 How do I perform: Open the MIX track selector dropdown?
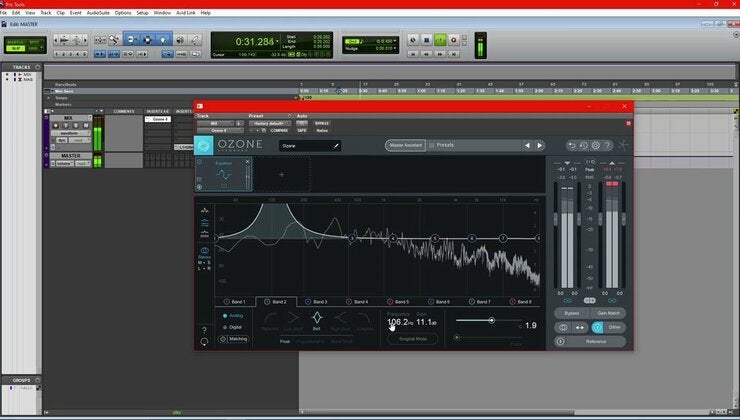[215, 124]
